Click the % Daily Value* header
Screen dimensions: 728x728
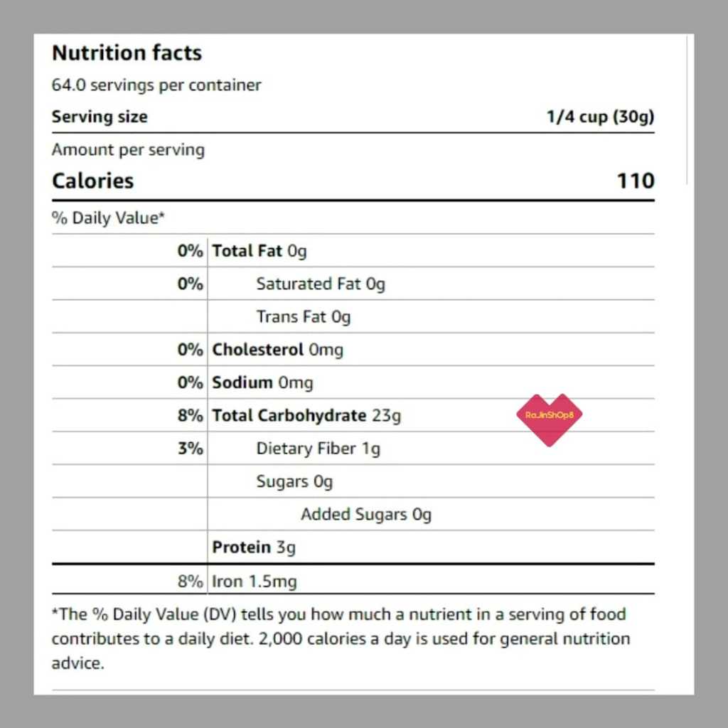pyautogui.click(x=108, y=218)
